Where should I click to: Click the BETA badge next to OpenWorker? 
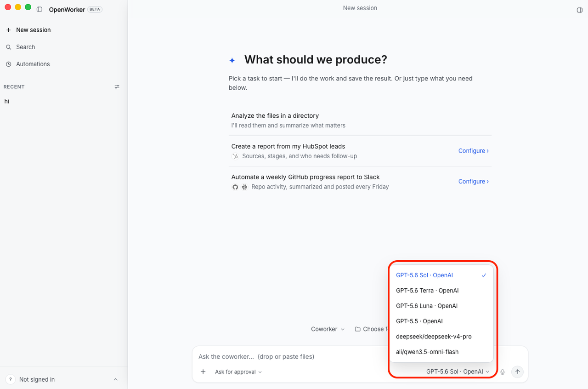click(95, 9)
